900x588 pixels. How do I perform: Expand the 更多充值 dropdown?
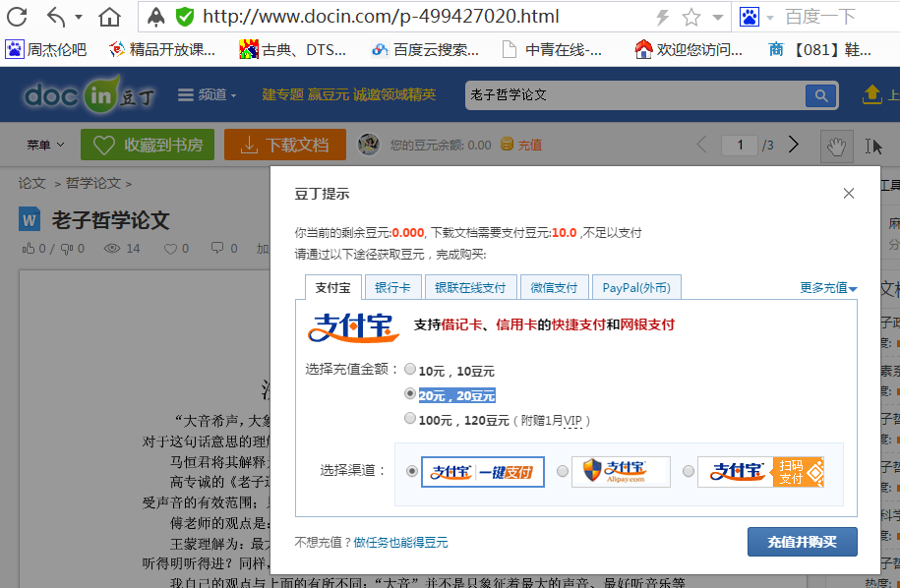pos(828,287)
